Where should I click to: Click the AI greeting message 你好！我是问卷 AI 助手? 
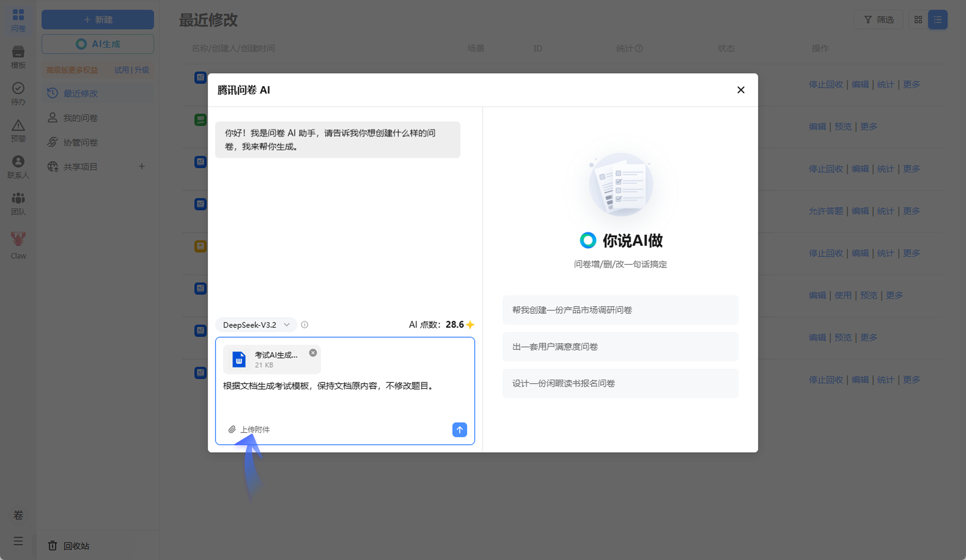337,139
